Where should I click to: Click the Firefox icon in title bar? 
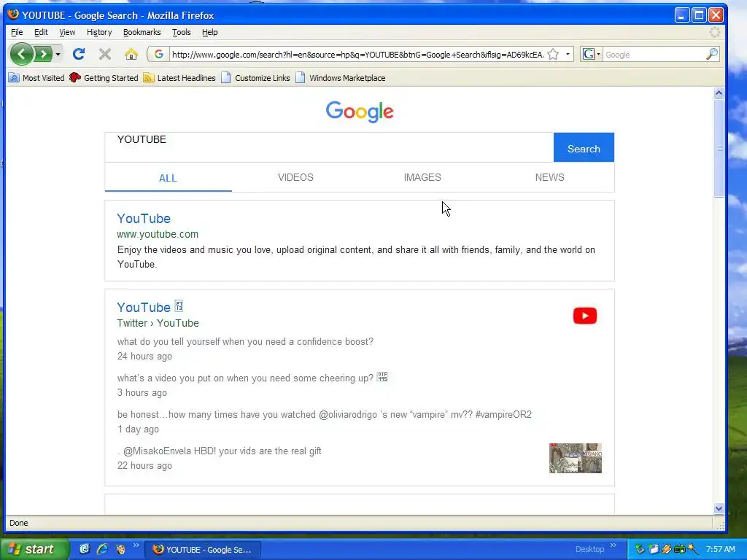click(x=13, y=15)
